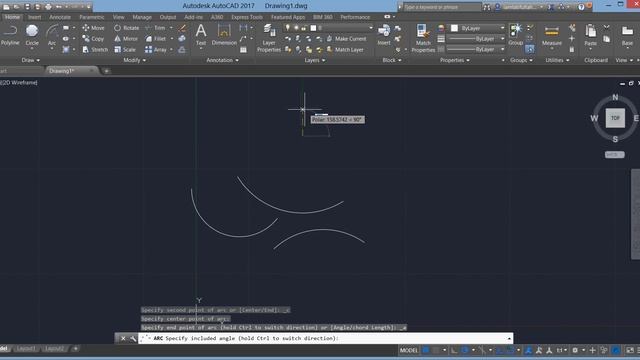
Task: Open the Annotate ribbon tab
Action: [60, 17]
